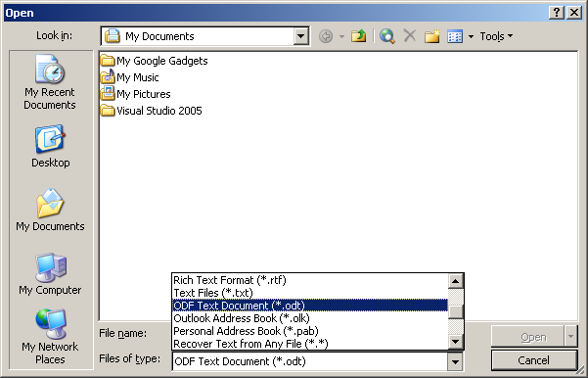This screenshot has height=378, width=588.
Task: Click the Up One Level folder icon
Action: pyautogui.click(x=358, y=36)
